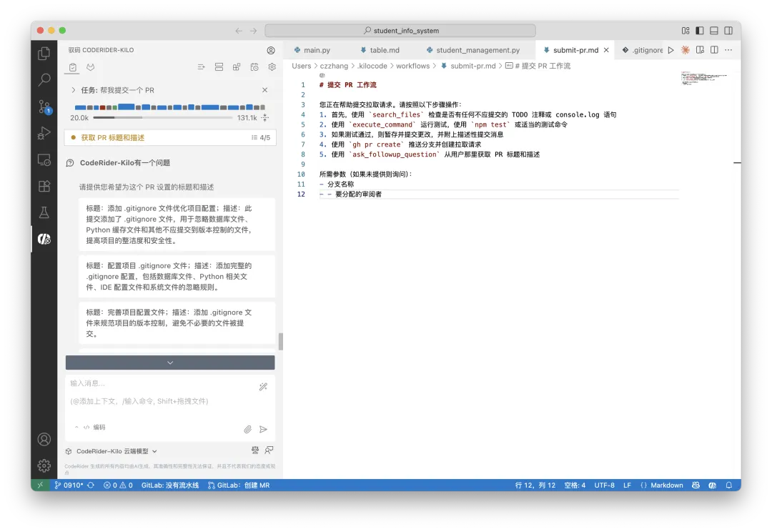Collapse the 任务: 帮我提交一个 PR header
Viewport: 772px width, 532px height.
pyautogui.click(x=75, y=89)
